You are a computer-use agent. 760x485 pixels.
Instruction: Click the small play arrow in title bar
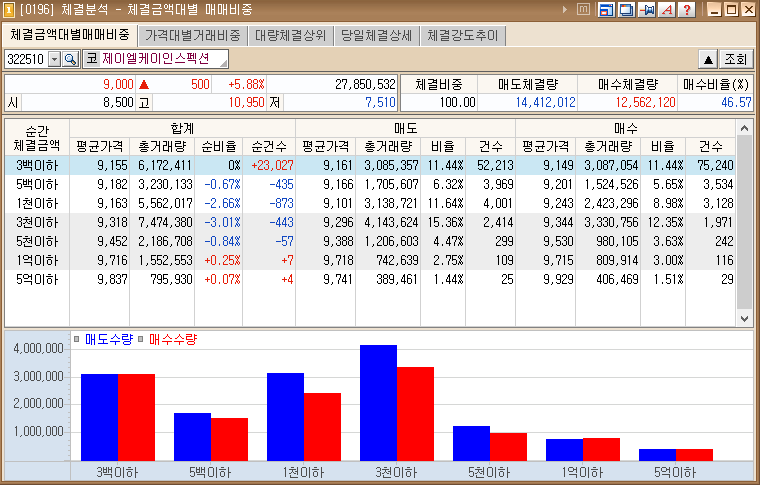click(x=565, y=10)
